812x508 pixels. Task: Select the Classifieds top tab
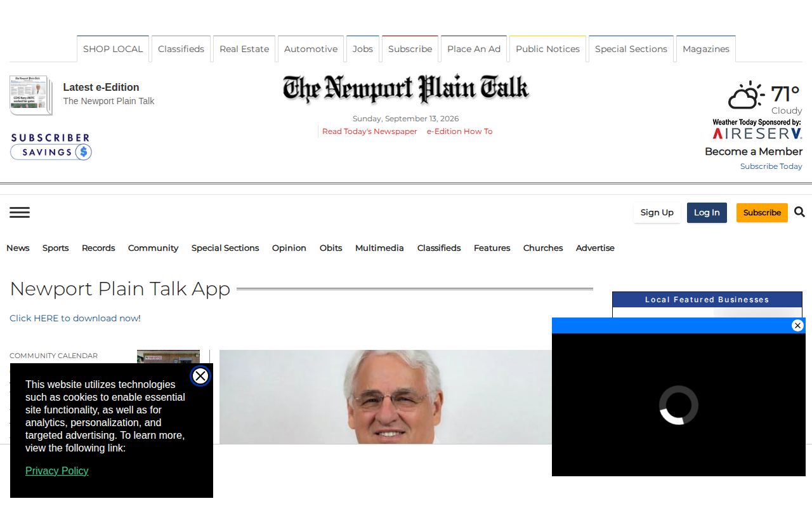click(x=181, y=49)
